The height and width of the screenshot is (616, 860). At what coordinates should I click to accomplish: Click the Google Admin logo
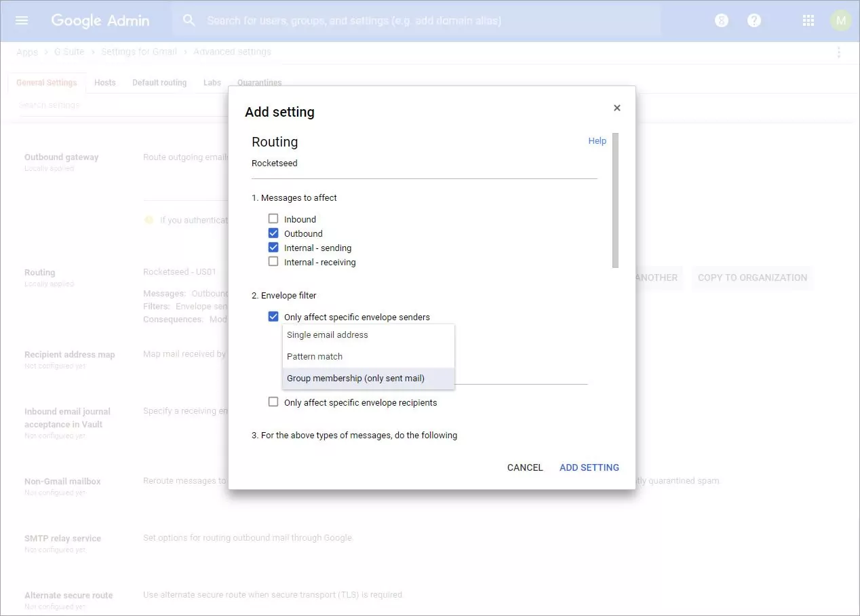point(100,20)
